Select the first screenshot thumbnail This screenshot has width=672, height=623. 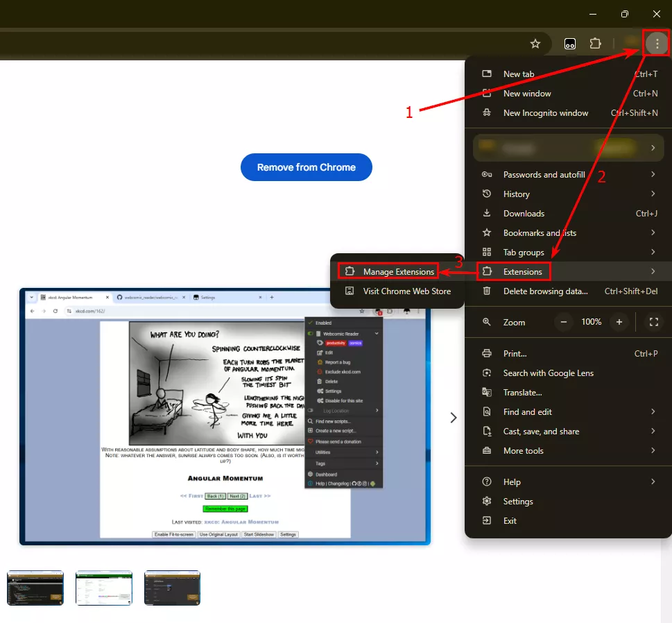coord(35,588)
